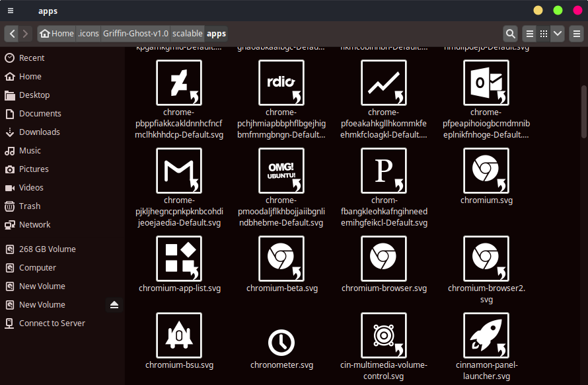588x385 pixels.
Task: Open Trash in the sidebar
Action: (62, 206)
